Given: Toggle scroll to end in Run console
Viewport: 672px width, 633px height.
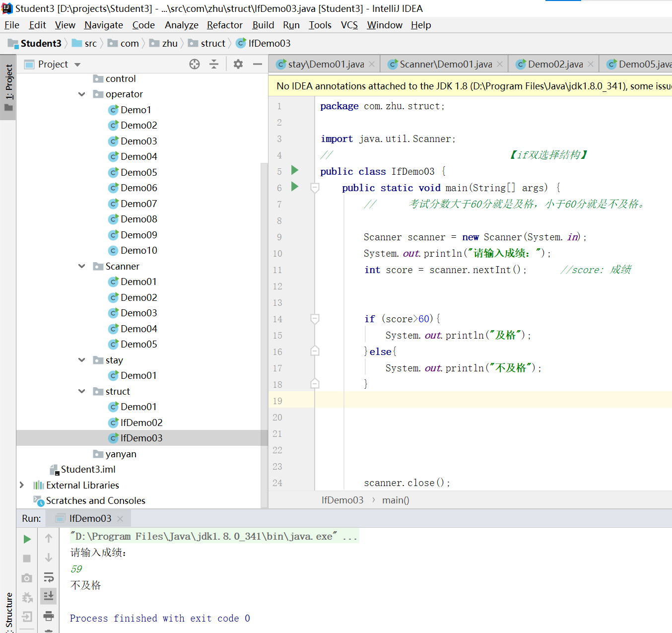Looking at the screenshot, I should (49, 596).
